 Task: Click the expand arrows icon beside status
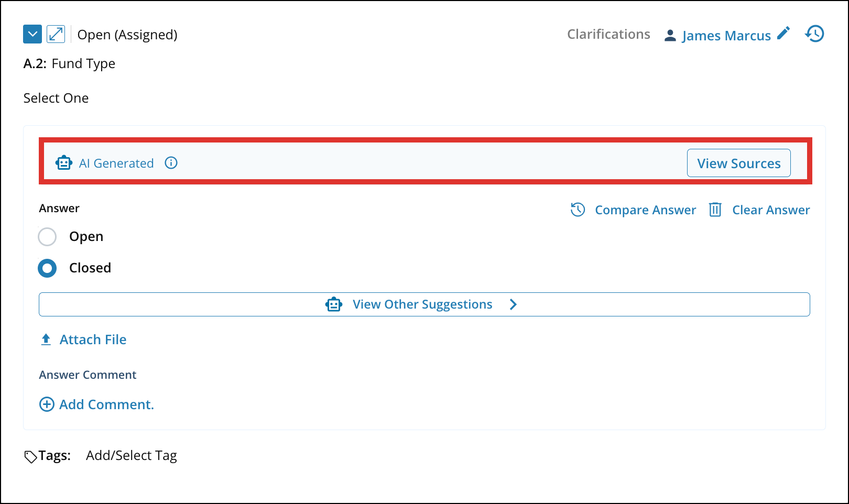(56, 34)
